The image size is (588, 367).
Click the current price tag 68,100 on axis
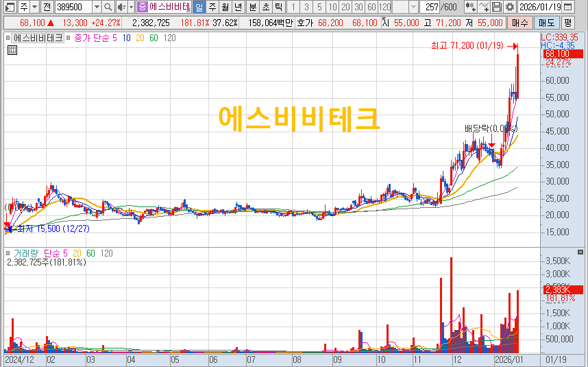pos(563,54)
